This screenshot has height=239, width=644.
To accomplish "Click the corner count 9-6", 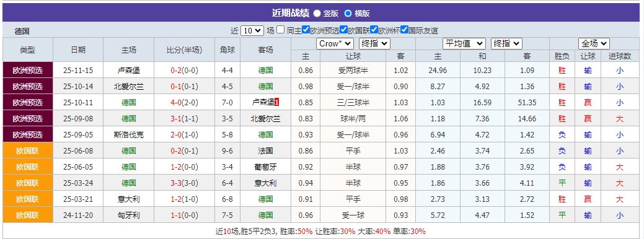I will pos(227,151).
